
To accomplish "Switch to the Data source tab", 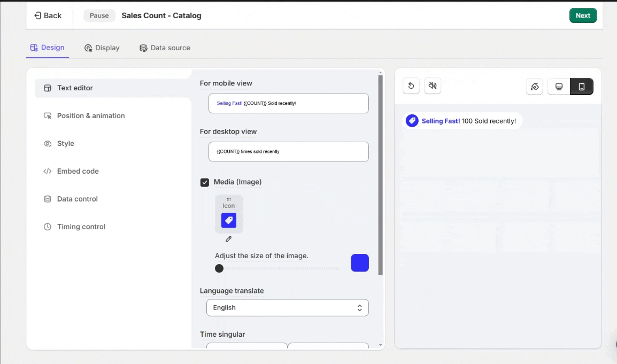I will coord(165,48).
